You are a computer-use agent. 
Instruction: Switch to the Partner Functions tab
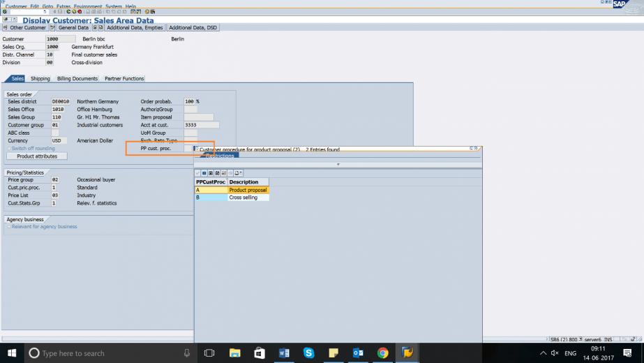click(x=124, y=79)
